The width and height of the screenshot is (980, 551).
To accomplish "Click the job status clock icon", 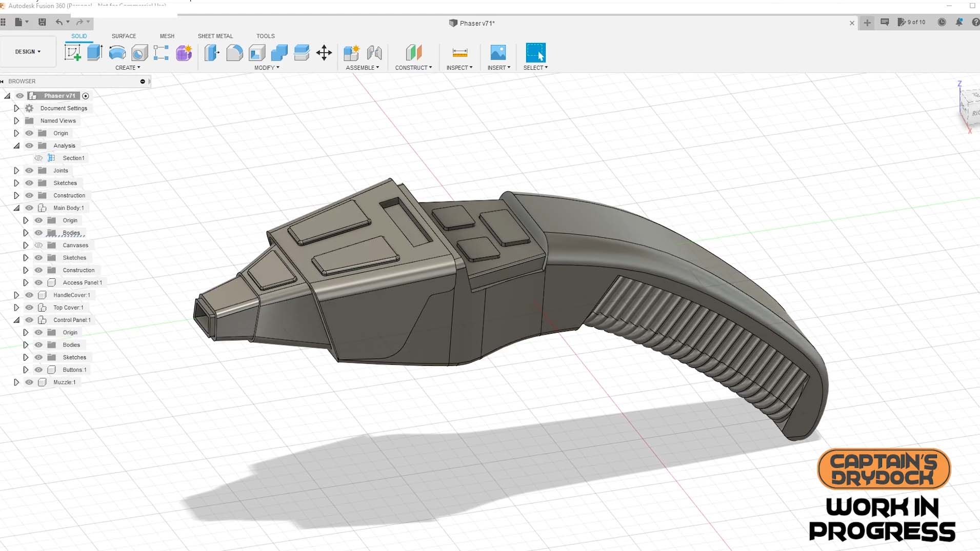I will coord(942,22).
